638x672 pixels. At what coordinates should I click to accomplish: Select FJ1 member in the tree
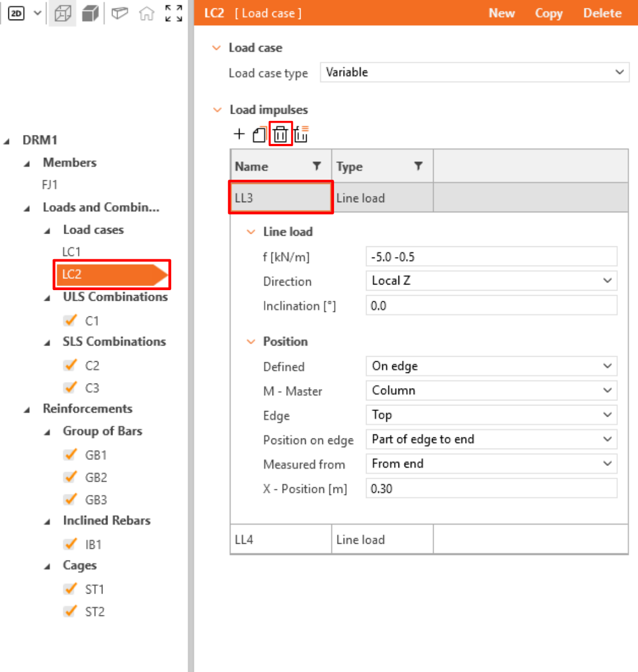click(50, 185)
